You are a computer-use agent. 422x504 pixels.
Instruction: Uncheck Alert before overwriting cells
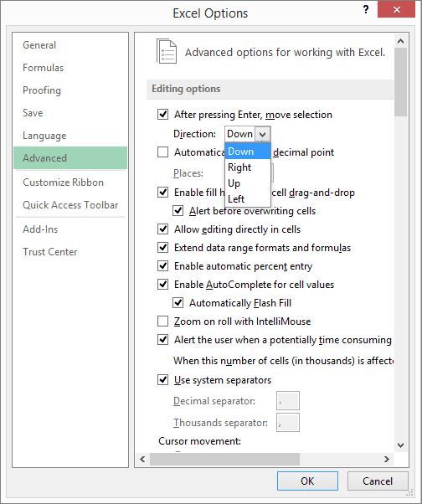pos(178,210)
